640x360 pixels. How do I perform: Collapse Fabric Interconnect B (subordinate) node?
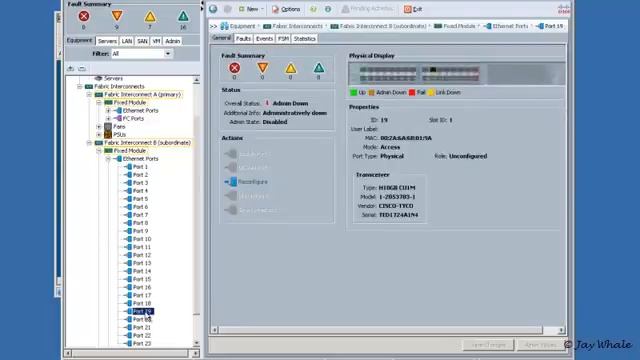pos(89,142)
